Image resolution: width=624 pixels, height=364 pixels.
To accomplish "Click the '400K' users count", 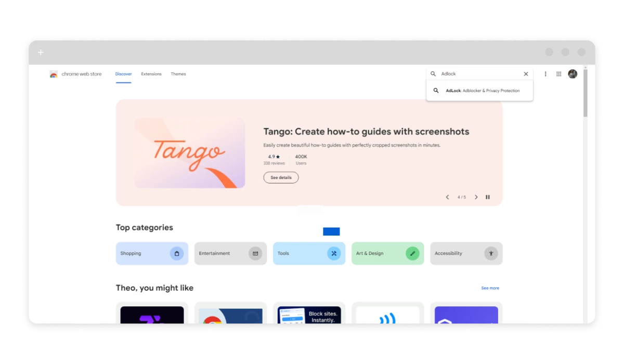I will 301,157.
